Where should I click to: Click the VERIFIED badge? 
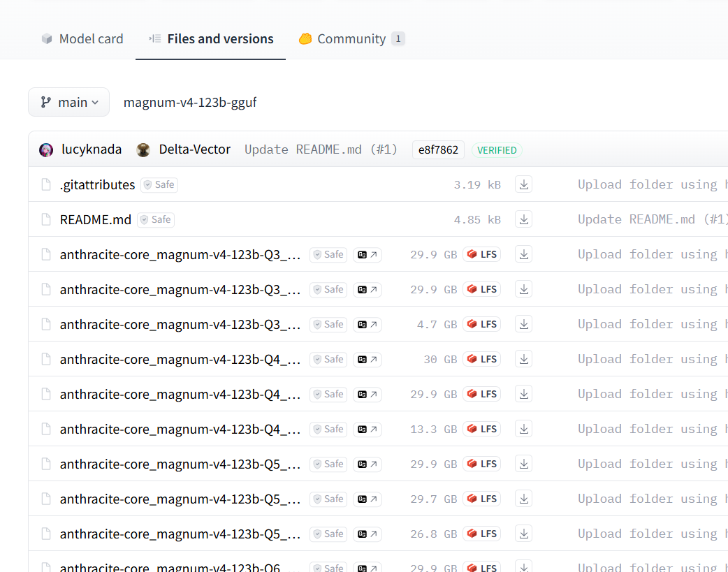[497, 150]
